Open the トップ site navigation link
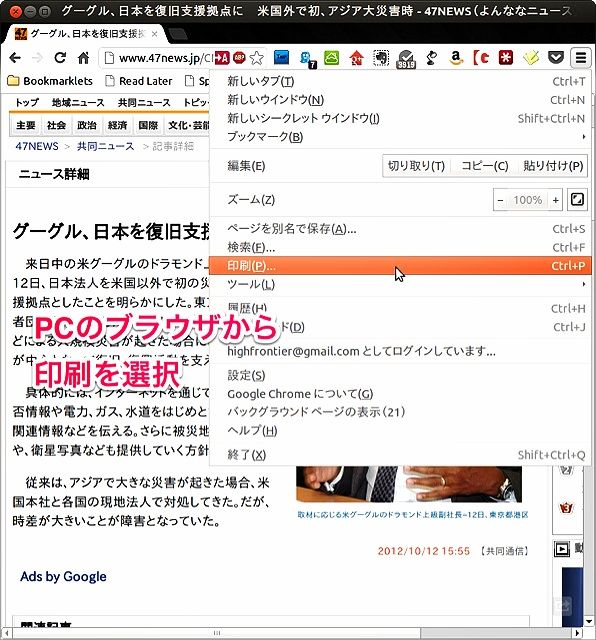Viewport: 596px width, 640px height. tap(27, 102)
